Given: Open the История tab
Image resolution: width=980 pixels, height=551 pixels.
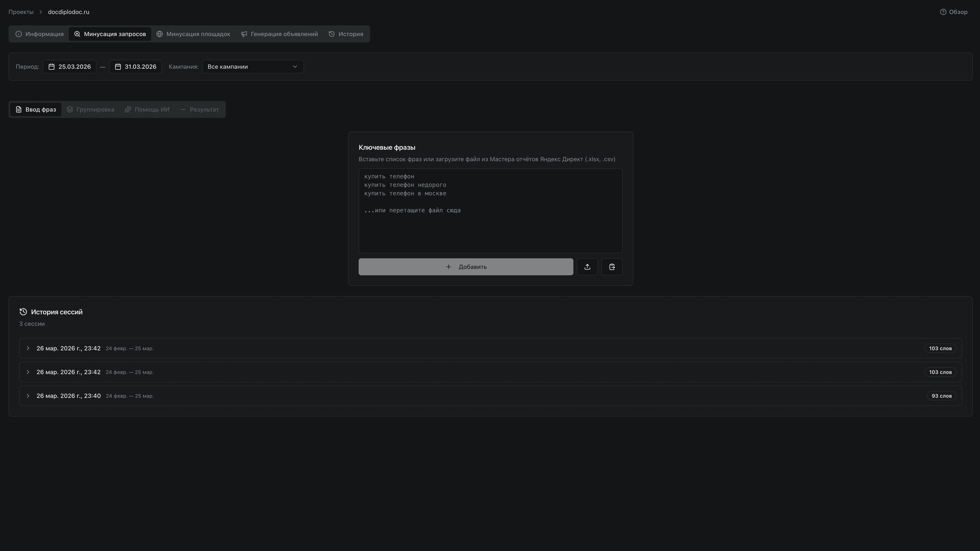Looking at the screenshot, I should coord(345,34).
